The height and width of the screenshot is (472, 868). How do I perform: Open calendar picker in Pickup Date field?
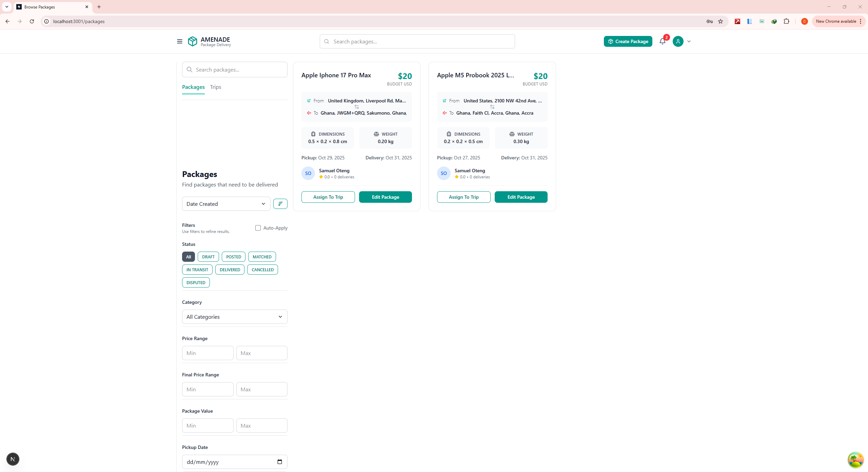coord(279,462)
